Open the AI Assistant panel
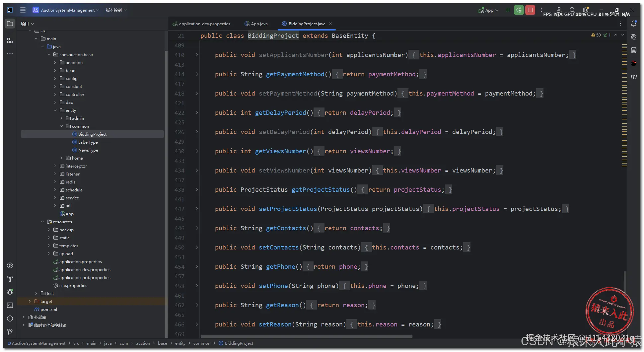Screen dimensions: 644x352 (x=634, y=37)
